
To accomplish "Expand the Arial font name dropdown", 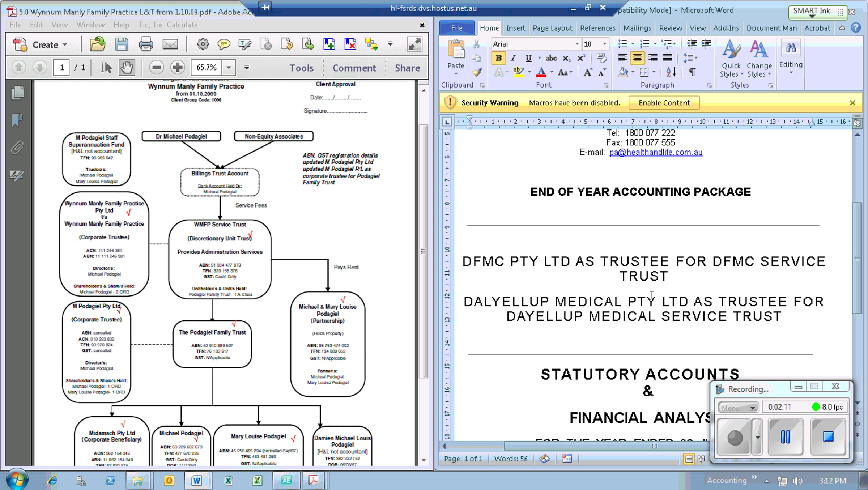I will [x=577, y=44].
